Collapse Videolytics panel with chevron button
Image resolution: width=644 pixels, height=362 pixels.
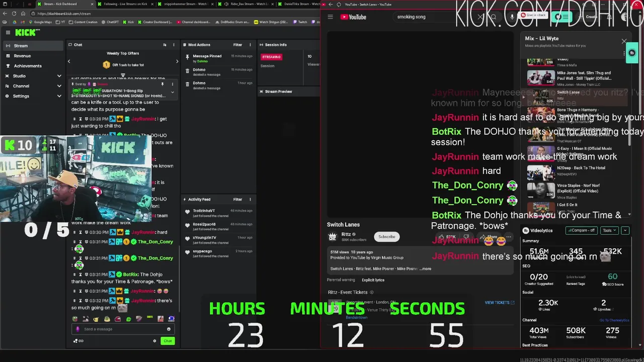pyautogui.click(x=625, y=230)
